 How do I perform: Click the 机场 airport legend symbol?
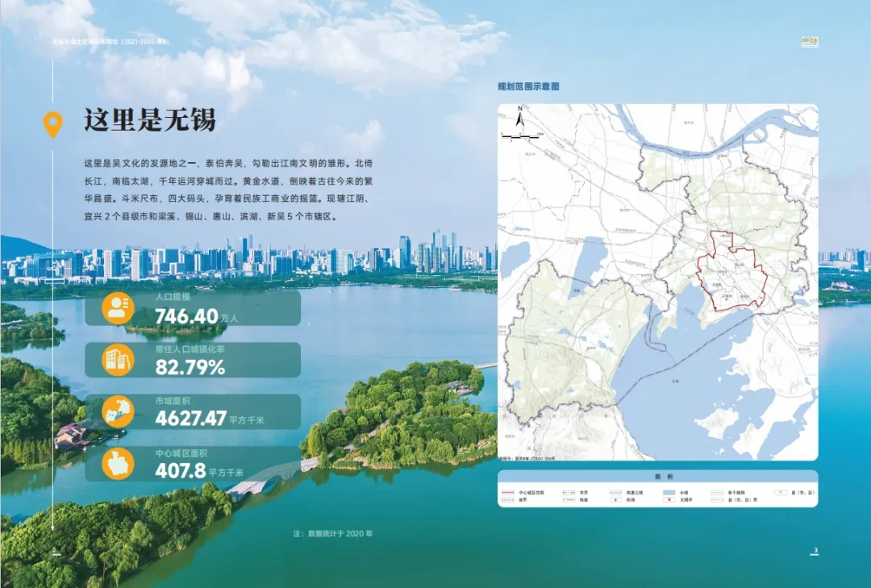(x=615, y=499)
